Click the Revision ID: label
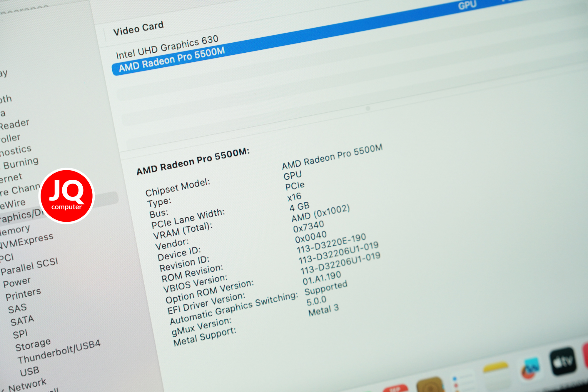 (x=184, y=264)
